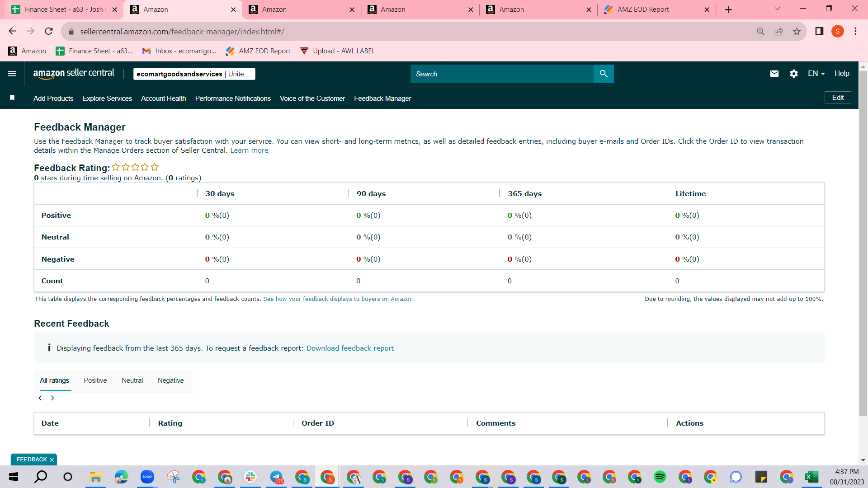The height and width of the screenshot is (488, 868).
Task: Click the Amazon Seller Central logo
Action: click(x=74, y=74)
